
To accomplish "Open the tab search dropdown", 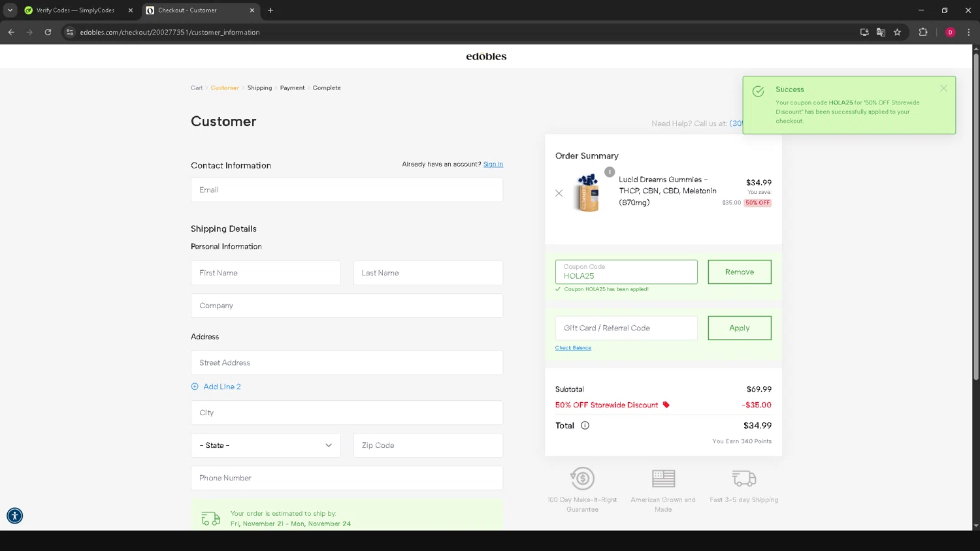I will 10,10.
